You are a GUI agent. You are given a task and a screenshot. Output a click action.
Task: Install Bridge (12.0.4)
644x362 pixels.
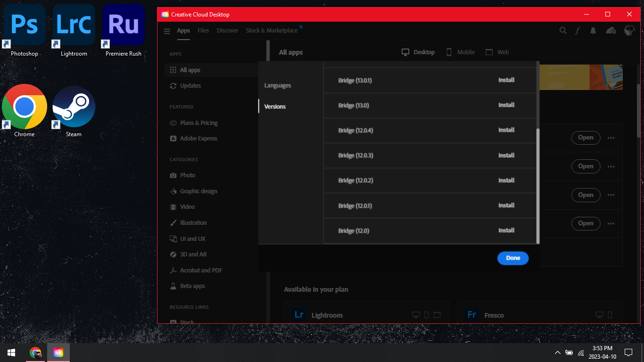[x=506, y=130]
